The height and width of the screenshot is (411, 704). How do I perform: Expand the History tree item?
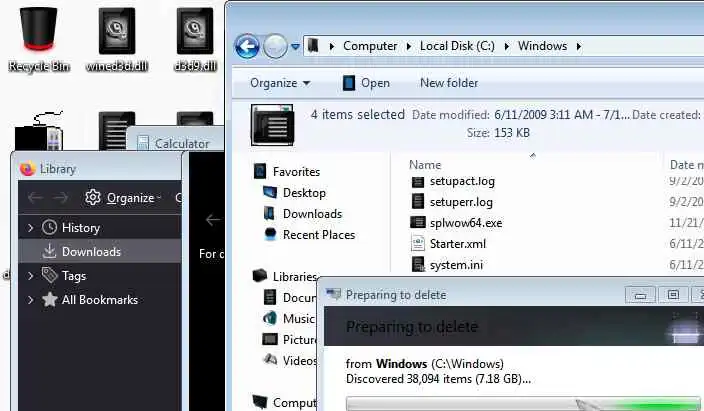31,228
